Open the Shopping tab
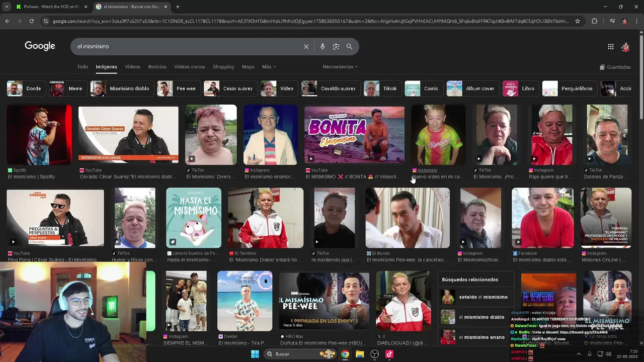The width and height of the screenshot is (644, 362). tap(223, 67)
